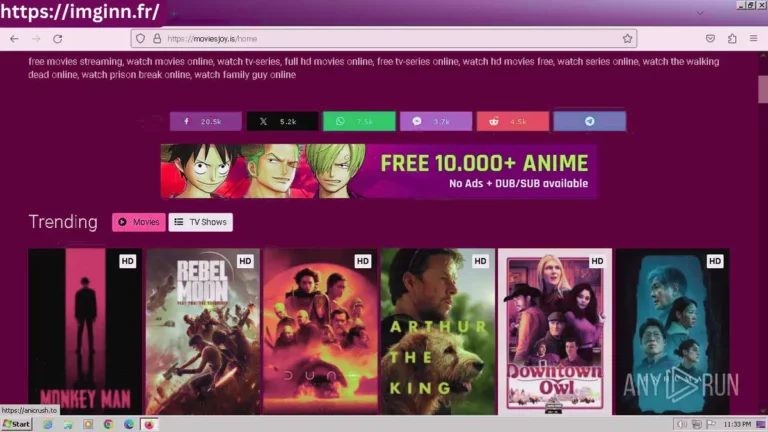Open the tracking protection shield icon

(141, 39)
